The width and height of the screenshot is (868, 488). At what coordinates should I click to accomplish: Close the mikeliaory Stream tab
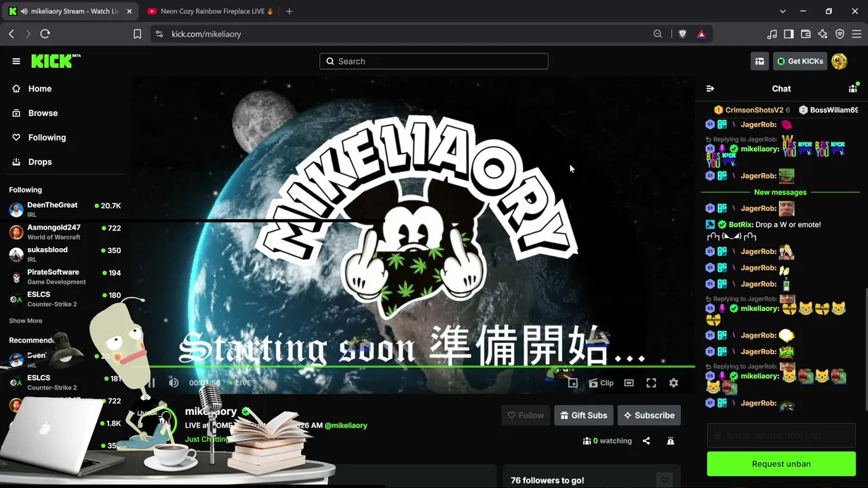tap(130, 12)
